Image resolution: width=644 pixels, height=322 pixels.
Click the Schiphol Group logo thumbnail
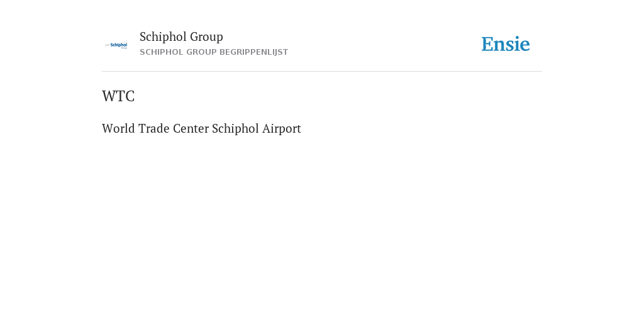116,45
